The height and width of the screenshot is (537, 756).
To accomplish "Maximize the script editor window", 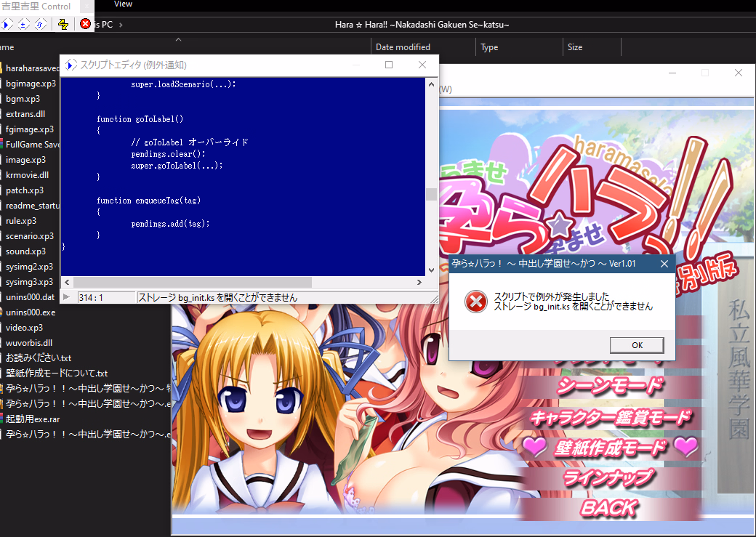I will (x=389, y=65).
